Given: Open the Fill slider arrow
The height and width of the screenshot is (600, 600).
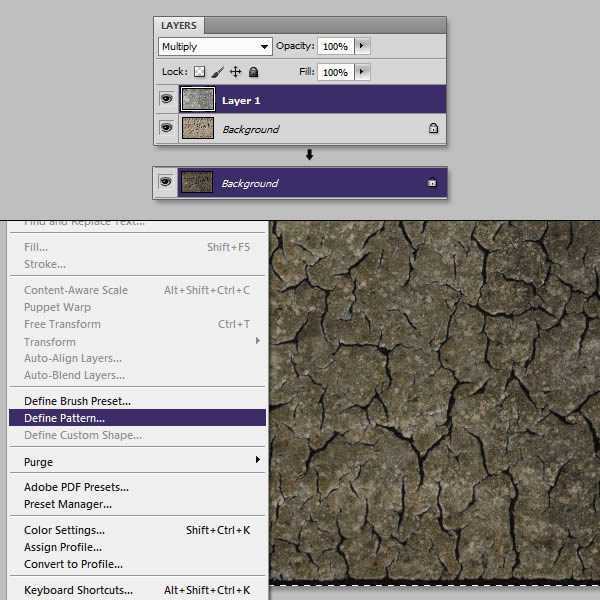Looking at the screenshot, I should [x=362, y=72].
